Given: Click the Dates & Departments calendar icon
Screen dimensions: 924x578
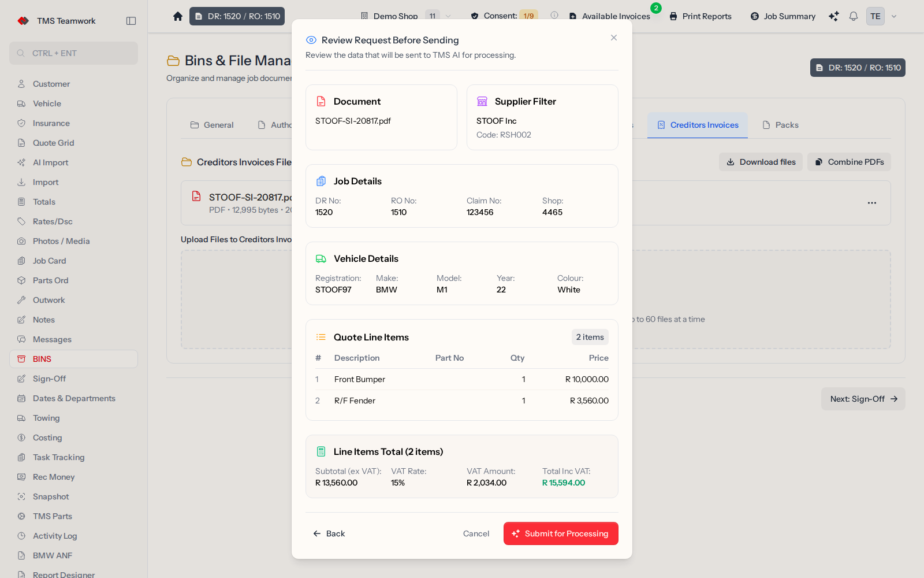Looking at the screenshot, I should [x=21, y=398].
